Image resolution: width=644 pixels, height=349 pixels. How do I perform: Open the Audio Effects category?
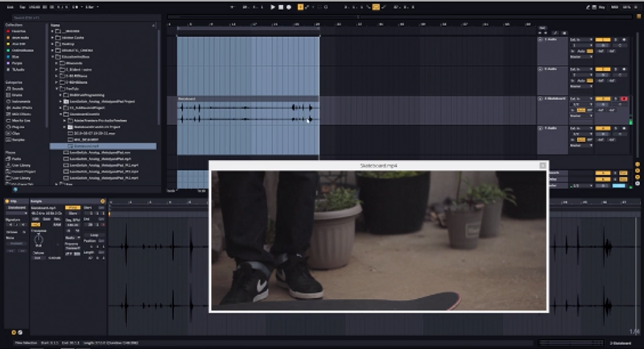tap(19, 108)
